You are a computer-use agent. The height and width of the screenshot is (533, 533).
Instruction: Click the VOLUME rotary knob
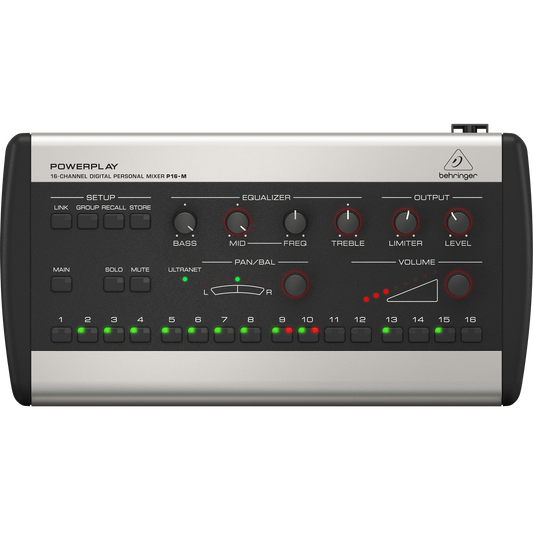tap(458, 285)
